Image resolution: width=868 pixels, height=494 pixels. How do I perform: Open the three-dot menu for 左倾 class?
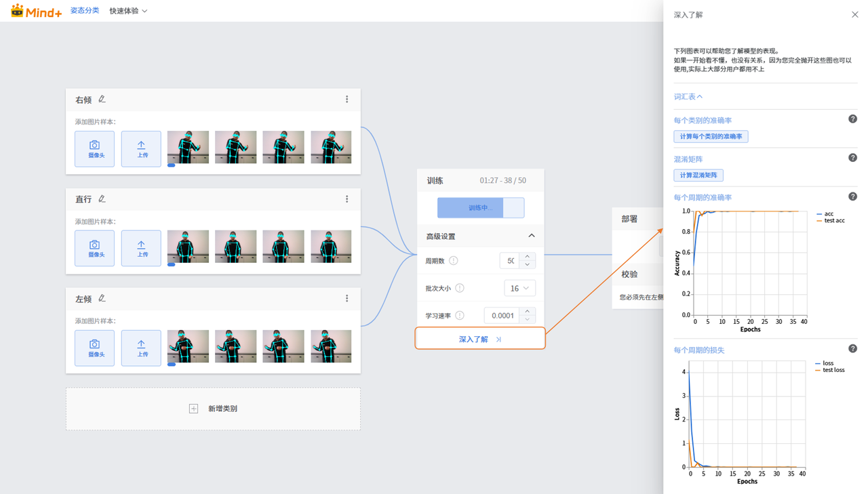pyautogui.click(x=347, y=298)
